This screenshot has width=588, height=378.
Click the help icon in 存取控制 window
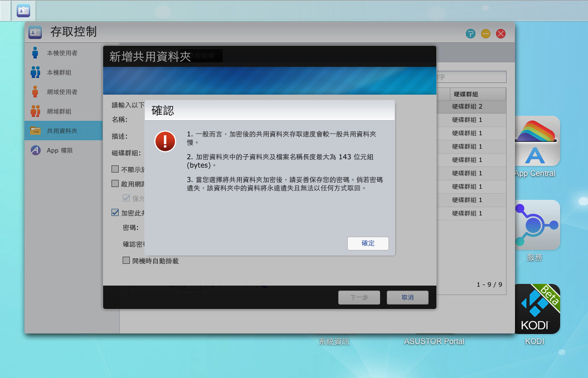pos(470,34)
